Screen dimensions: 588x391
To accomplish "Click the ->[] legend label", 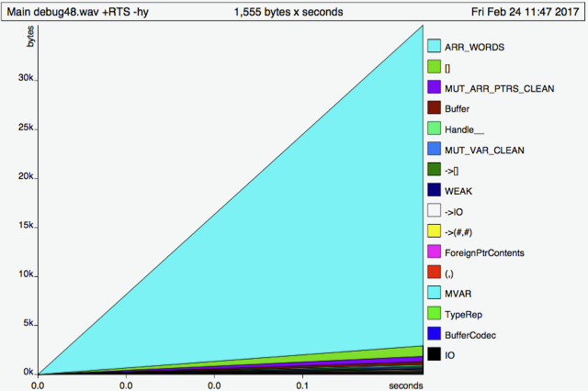I will [x=451, y=171].
